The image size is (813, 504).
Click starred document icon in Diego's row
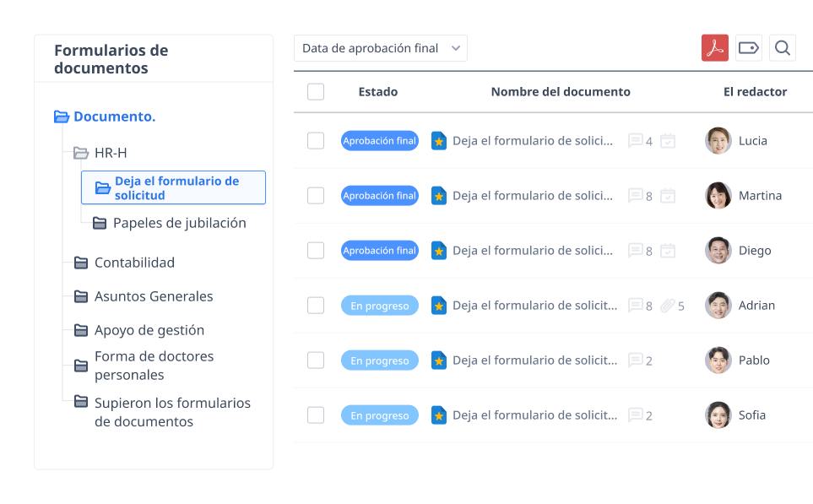[x=439, y=251]
